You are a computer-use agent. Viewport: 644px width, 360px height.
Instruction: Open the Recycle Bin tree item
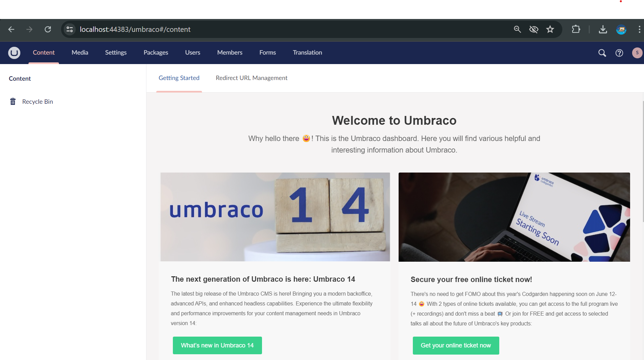(x=38, y=102)
